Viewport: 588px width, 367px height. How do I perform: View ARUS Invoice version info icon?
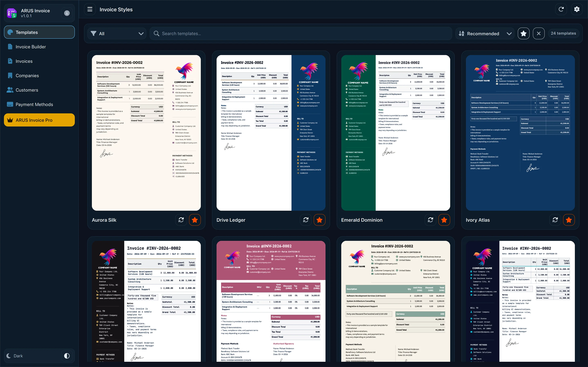click(x=67, y=13)
